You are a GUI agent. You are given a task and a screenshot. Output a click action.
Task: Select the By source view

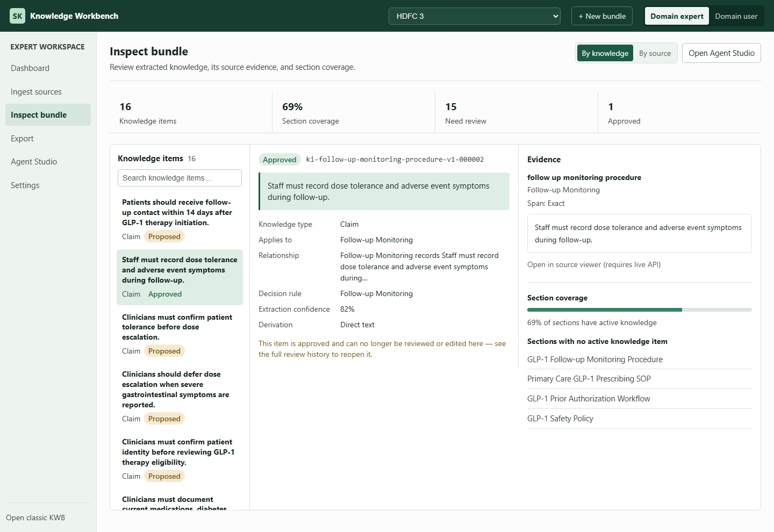coord(655,53)
